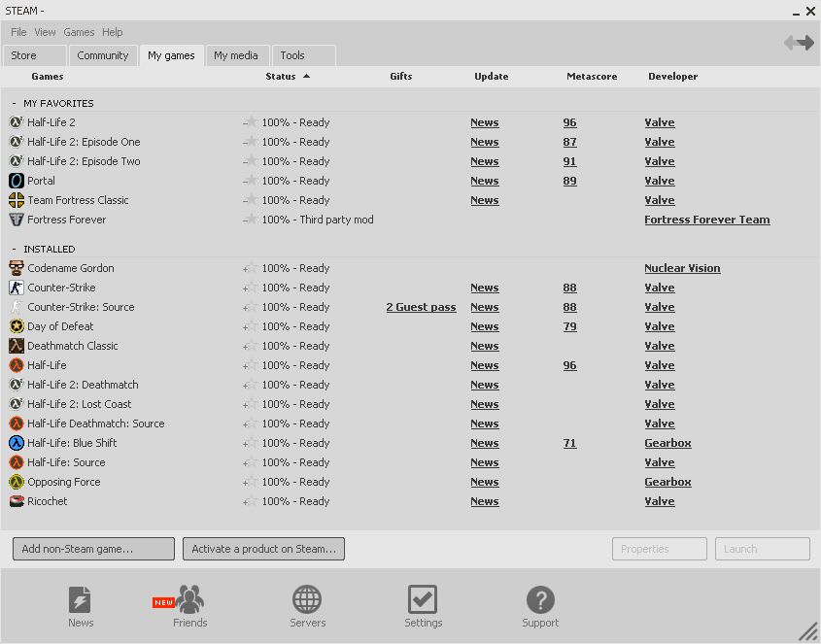Viewport: 821px width, 644px height.
Task: Sort by the Update column header
Action: tap(491, 77)
